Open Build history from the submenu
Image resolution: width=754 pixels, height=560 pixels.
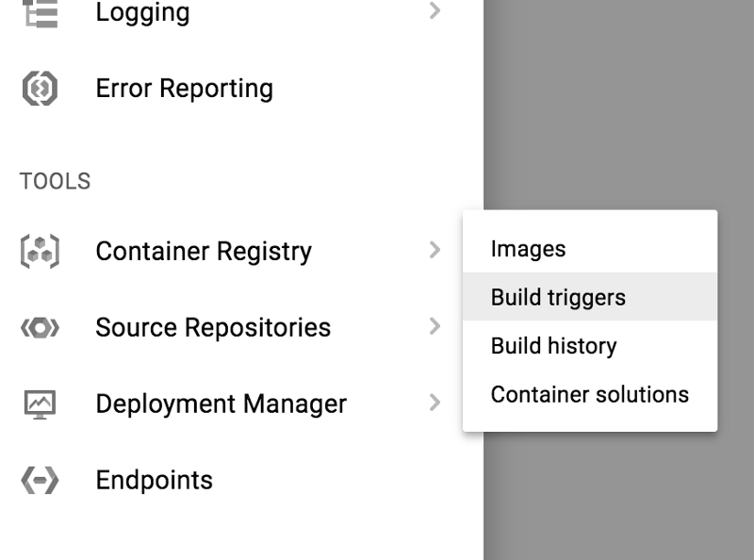click(x=590, y=345)
